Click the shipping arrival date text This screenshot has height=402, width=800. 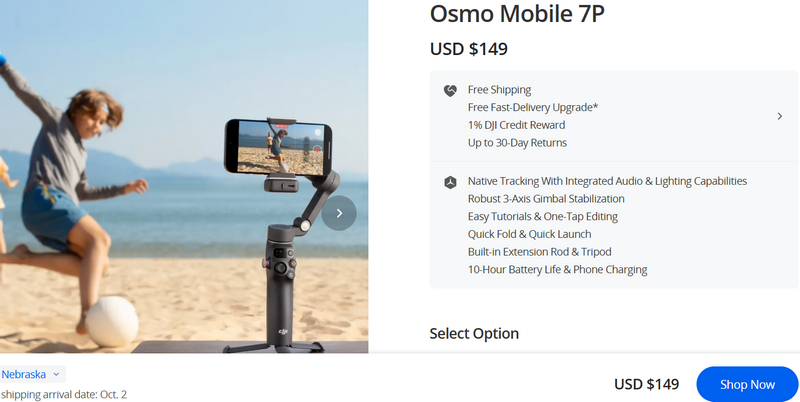coord(63,394)
